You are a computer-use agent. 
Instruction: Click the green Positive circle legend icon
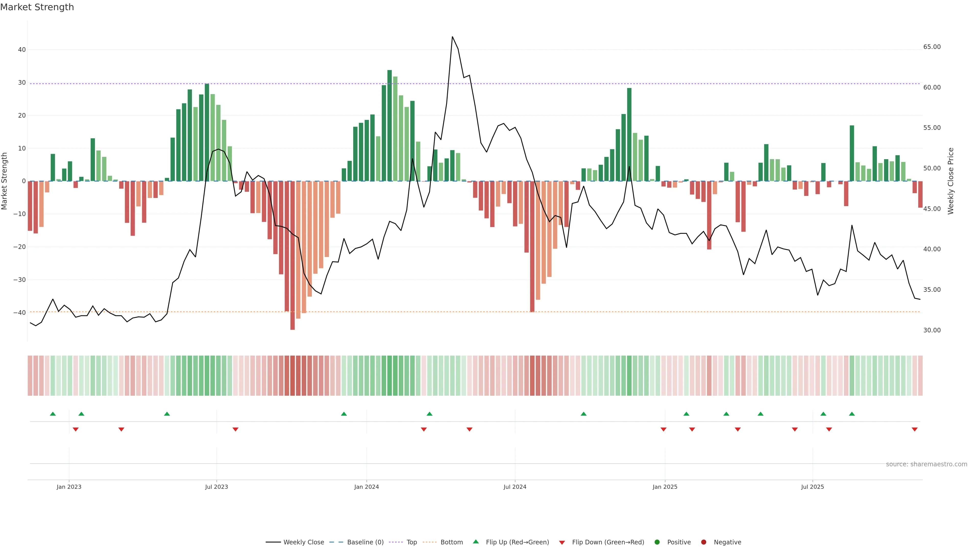657,542
